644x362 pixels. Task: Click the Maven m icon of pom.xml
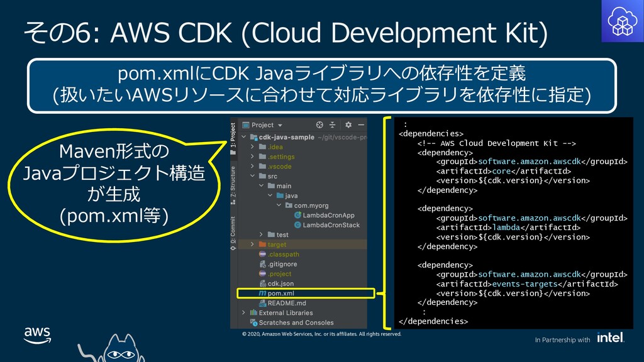[x=262, y=293]
